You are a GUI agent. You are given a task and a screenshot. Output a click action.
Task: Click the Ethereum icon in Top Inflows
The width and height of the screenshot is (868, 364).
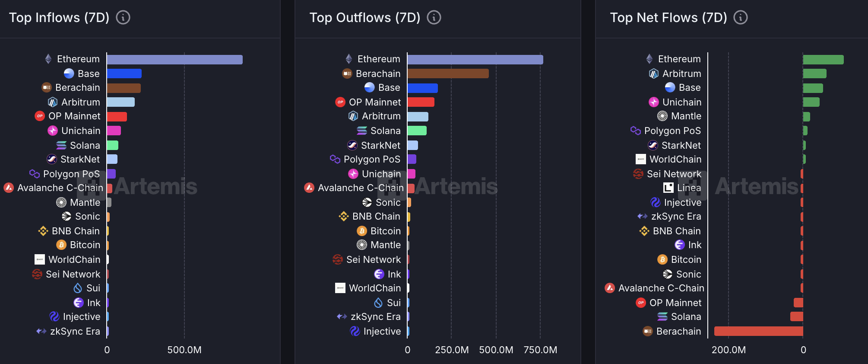pyautogui.click(x=48, y=59)
